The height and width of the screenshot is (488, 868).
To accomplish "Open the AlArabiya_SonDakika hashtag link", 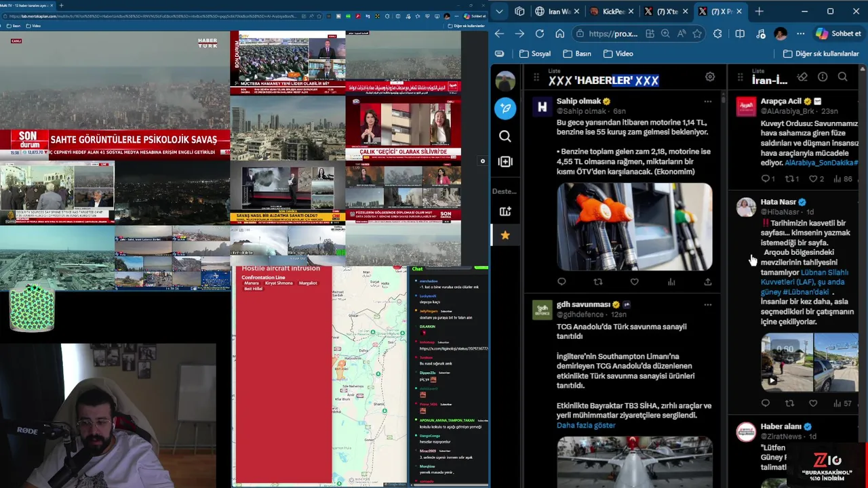I will [821, 163].
